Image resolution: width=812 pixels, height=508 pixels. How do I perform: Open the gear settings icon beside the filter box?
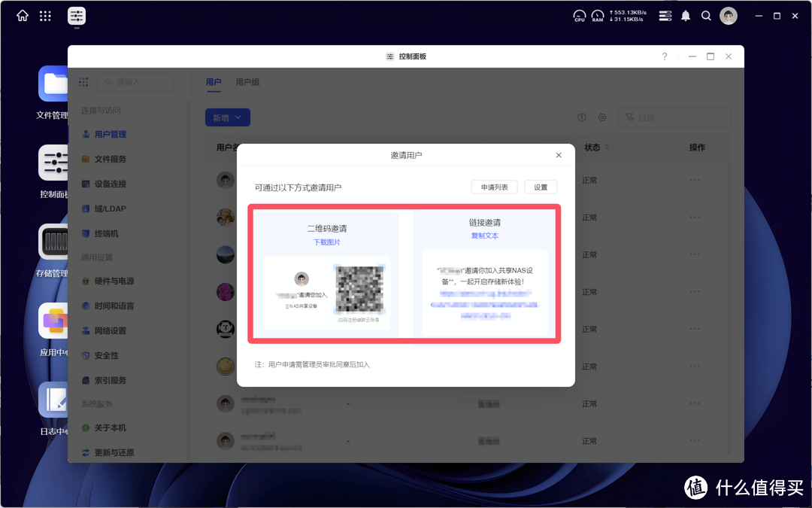coord(601,117)
